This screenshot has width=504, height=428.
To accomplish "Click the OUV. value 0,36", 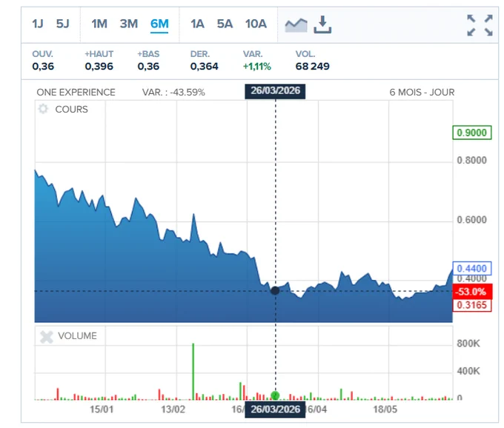I will click(x=43, y=67).
